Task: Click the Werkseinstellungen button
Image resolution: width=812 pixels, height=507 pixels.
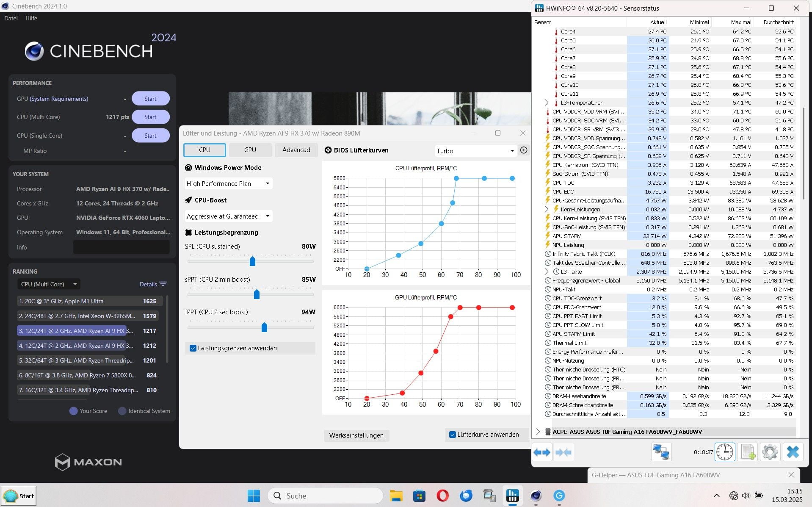Action: click(x=356, y=435)
